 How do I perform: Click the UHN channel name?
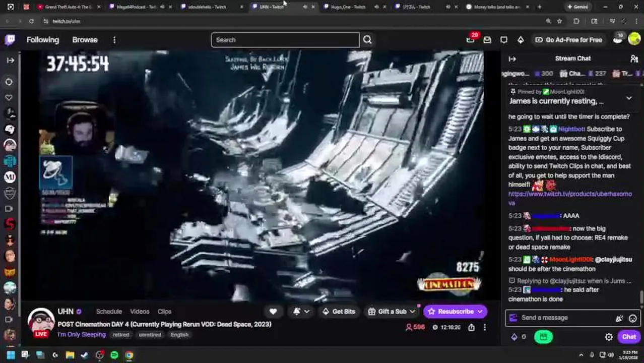click(66, 312)
